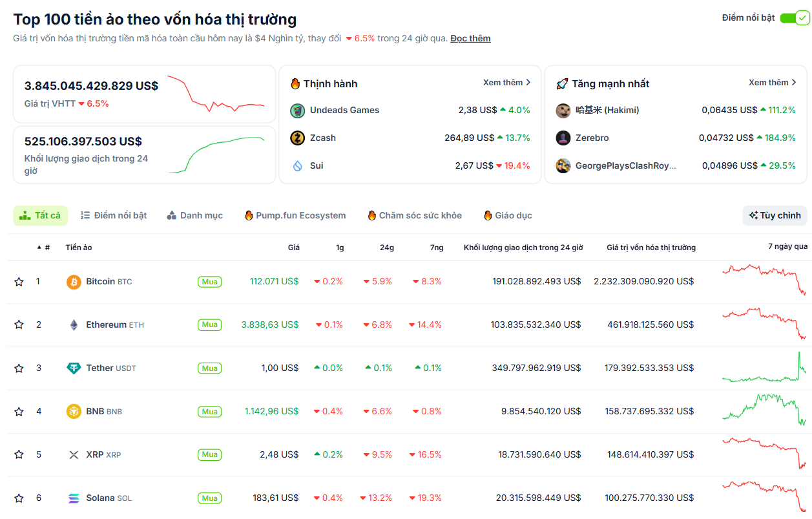Click the Zcash coin icon
Screen dimensions: 812x519
pos(297,138)
